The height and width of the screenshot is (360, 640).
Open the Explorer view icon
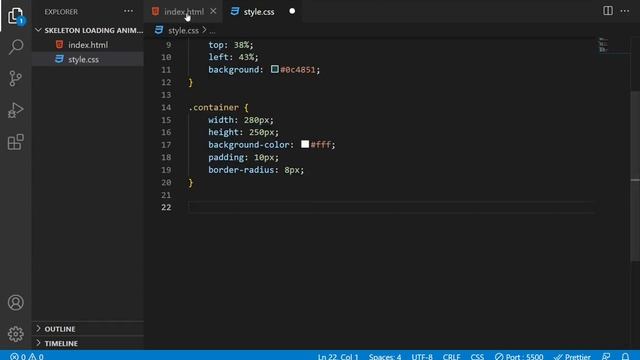click(16, 15)
